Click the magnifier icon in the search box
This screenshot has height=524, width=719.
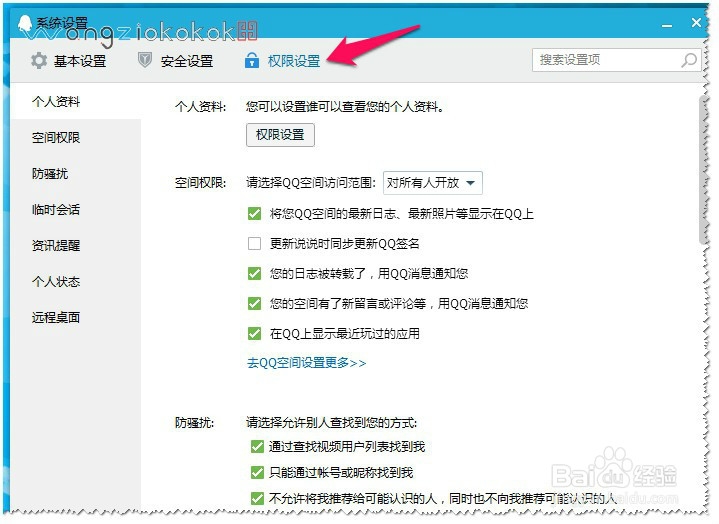coord(689,60)
